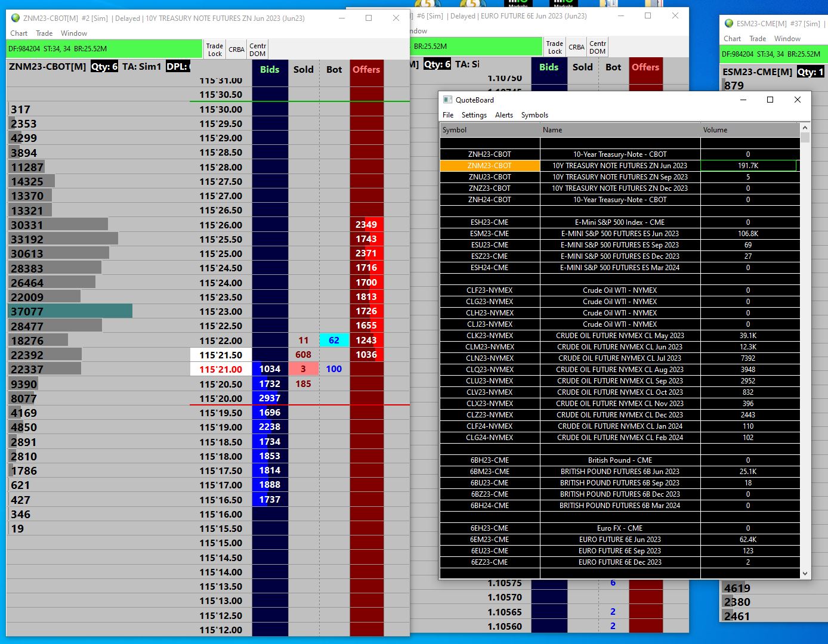The height and width of the screenshot is (644, 828).
Task: Click the 106.8K volume cell in QuoteBoard
Action: 748,234
